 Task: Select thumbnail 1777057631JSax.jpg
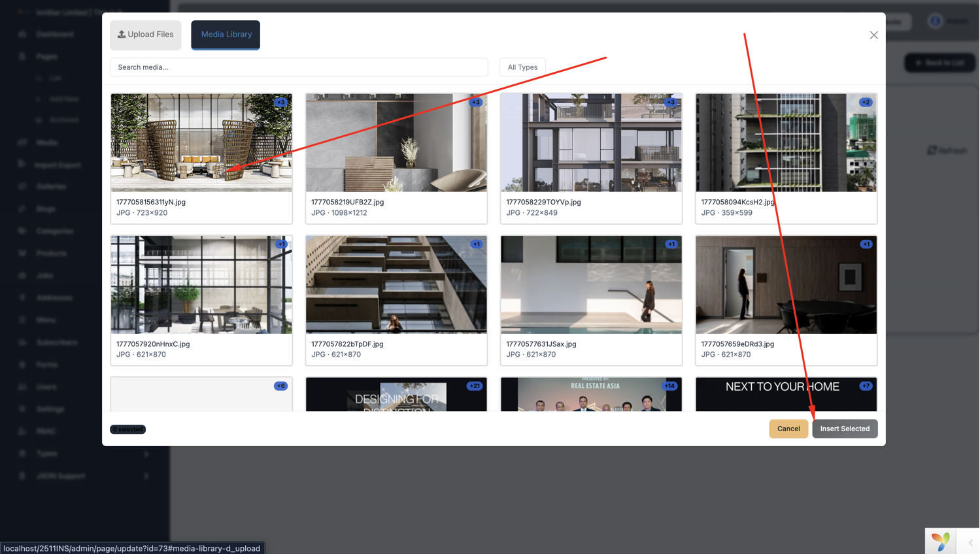(x=591, y=285)
